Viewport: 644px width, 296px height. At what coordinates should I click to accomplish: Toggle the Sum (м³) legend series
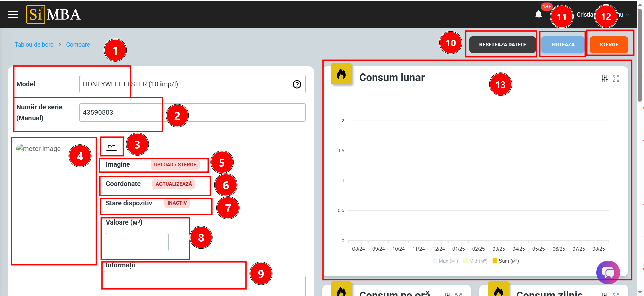point(505,261)
